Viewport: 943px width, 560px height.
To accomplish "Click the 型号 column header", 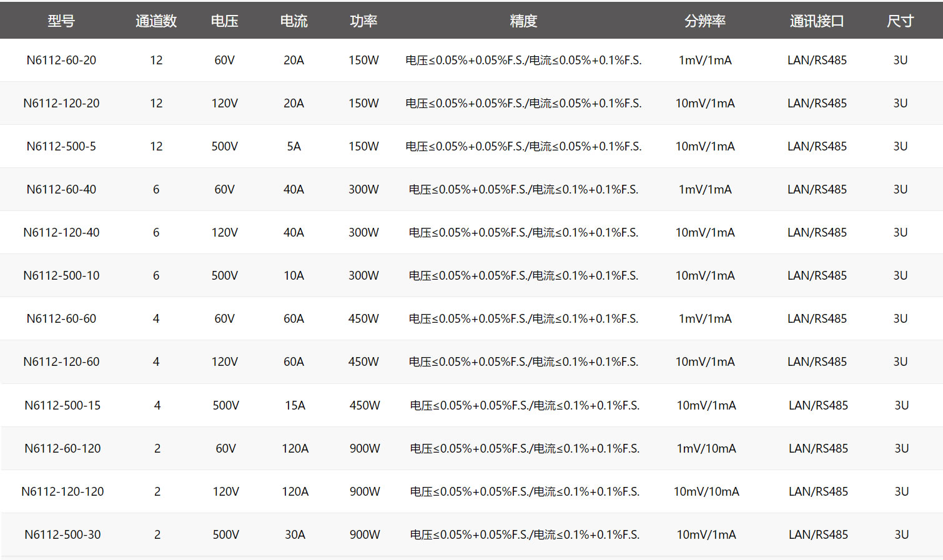I will pos(61,21).
